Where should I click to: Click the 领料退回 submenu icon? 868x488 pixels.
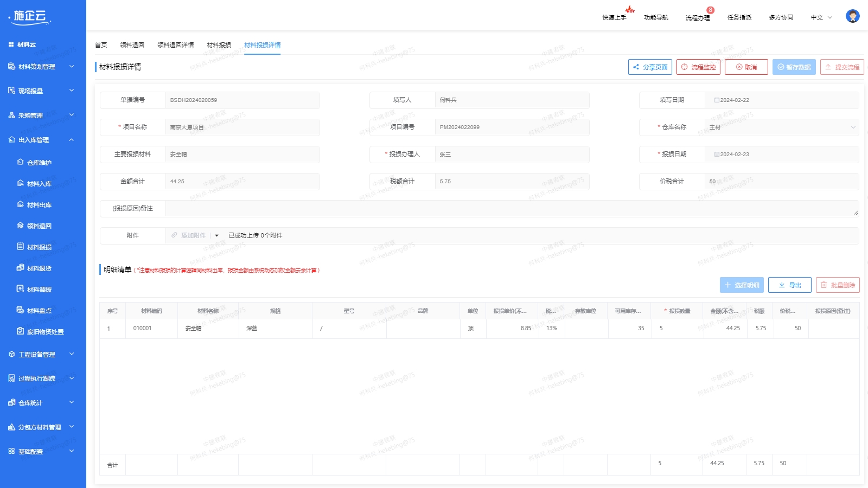[x=20, y=226]
